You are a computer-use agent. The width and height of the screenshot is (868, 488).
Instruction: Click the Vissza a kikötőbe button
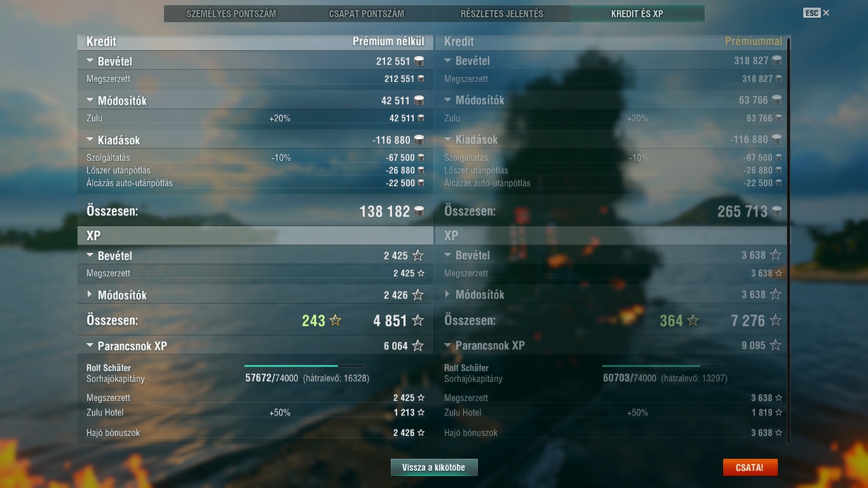433,468
